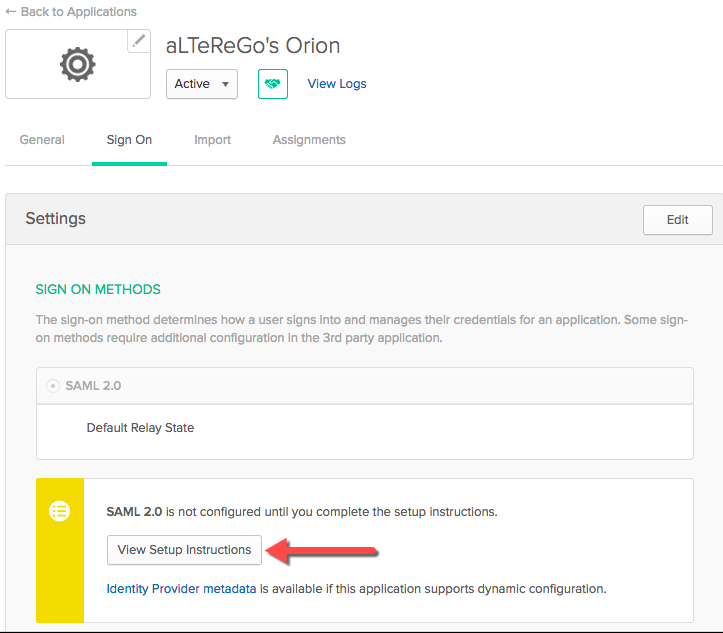
Task: Click the SIGN ON METHODS heading
Action: click(98, 289)
